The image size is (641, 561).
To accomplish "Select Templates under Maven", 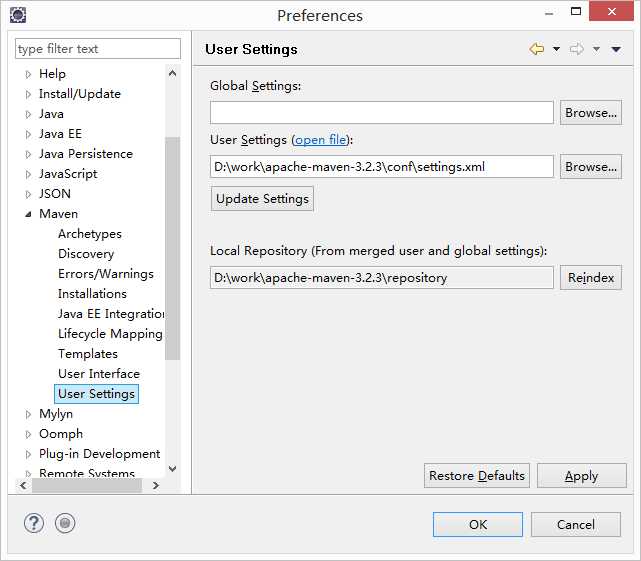I will pyautogui.click(x=88, y=354).
